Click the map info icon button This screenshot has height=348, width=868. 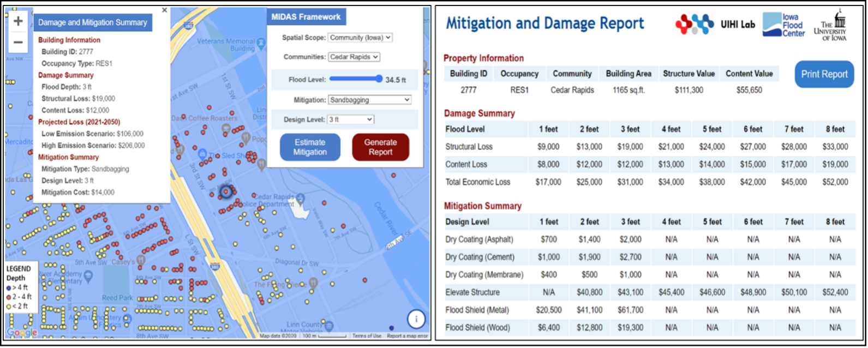416,319
